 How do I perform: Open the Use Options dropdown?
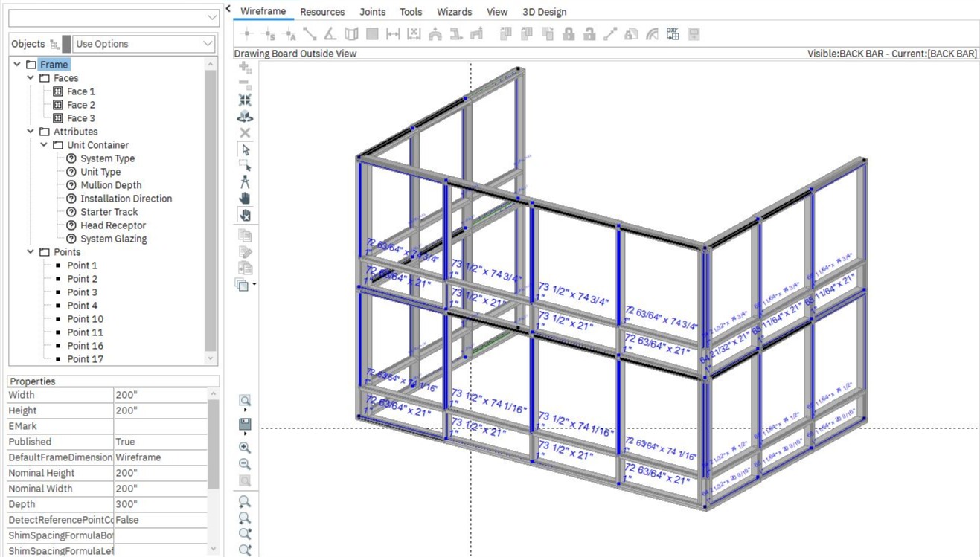tap(144, 44)
